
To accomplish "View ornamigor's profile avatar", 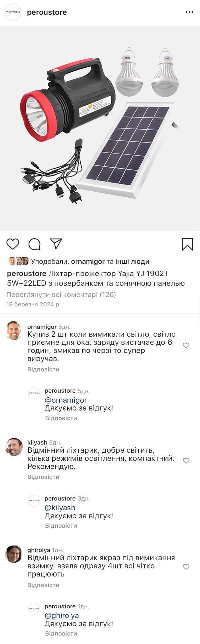I will tap(14, 330).
